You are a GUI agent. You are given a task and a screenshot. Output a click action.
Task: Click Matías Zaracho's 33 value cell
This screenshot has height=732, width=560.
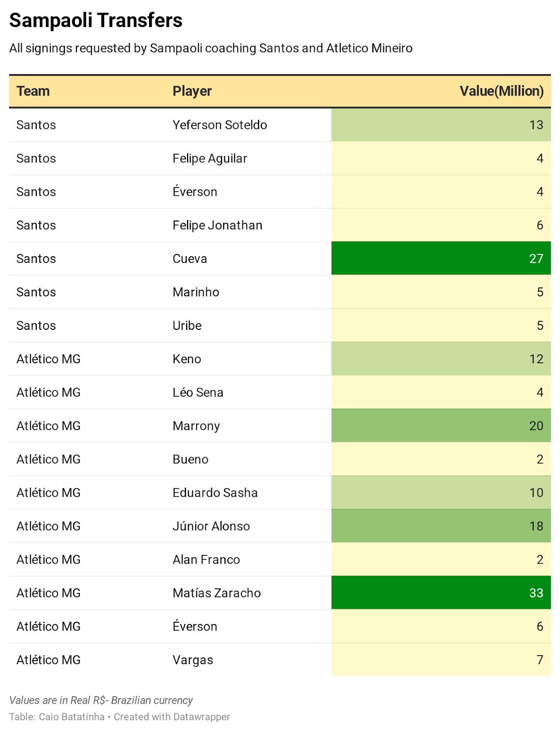[441, 593]
